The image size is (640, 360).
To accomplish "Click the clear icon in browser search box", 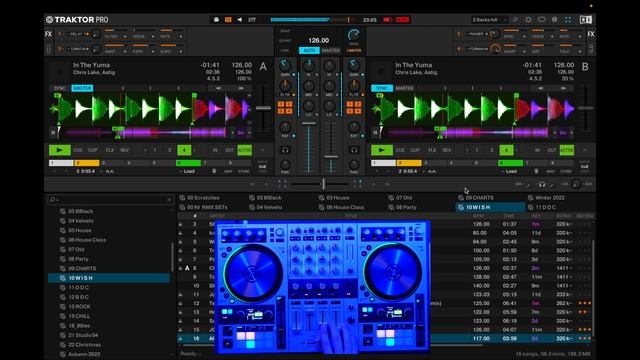I will 169,200.
